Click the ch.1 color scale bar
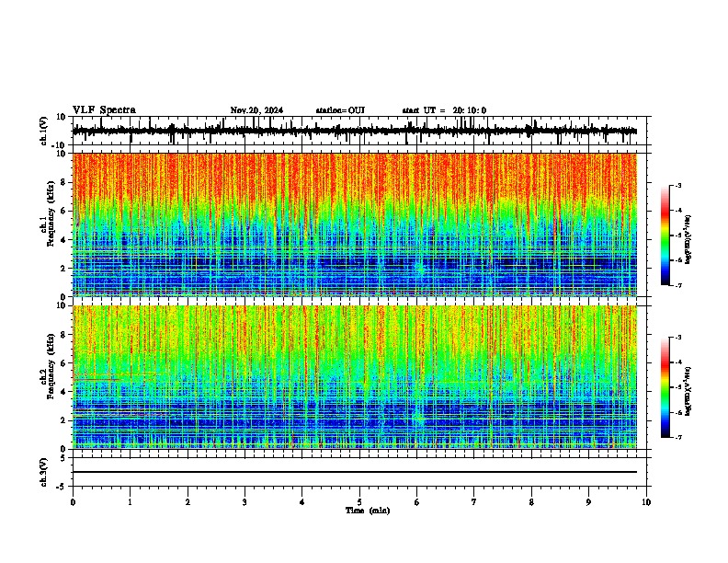Viewport: 728px width, 563px height. 665,236
